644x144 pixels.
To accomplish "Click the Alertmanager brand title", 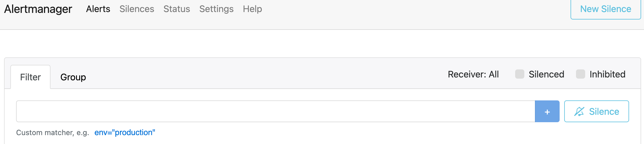I will (38, 9).
